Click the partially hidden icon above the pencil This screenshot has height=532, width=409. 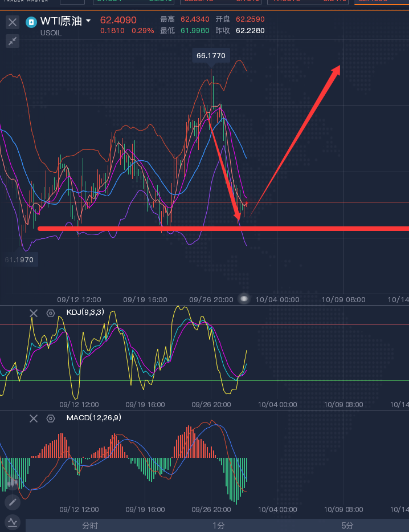(x=13, y=482)
